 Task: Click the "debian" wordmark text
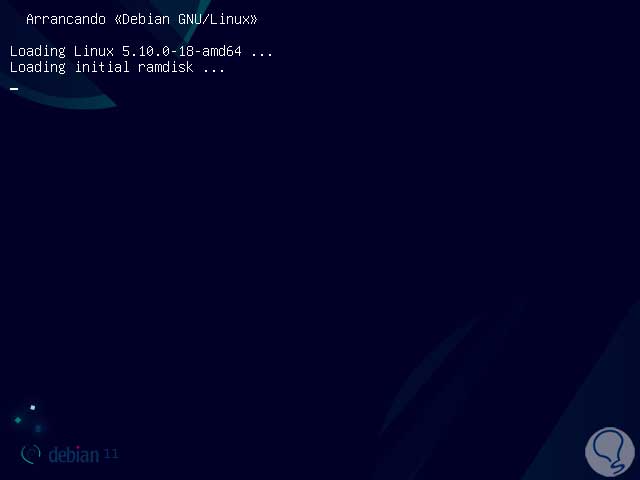(x=73, y=455)
